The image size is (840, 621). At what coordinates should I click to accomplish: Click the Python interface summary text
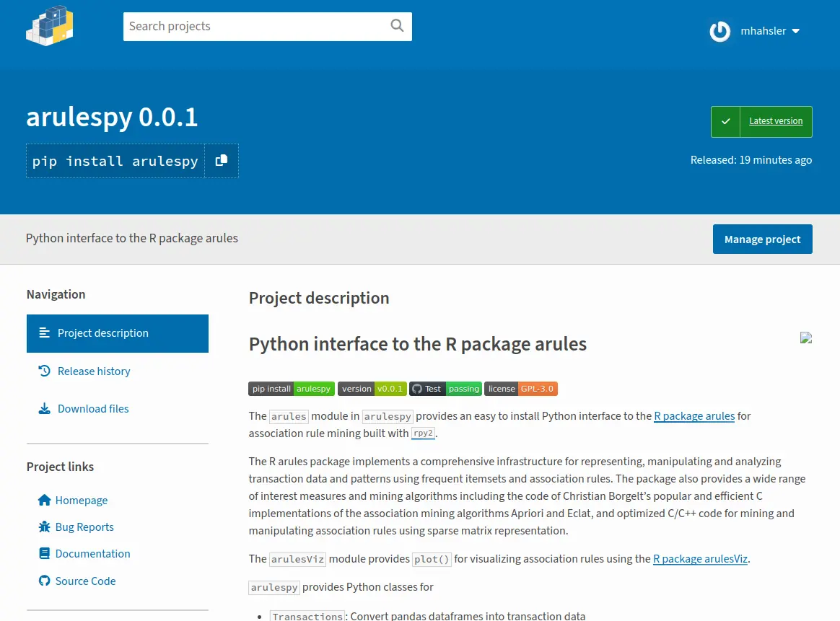pyautogui.click(x=132, y=238)
